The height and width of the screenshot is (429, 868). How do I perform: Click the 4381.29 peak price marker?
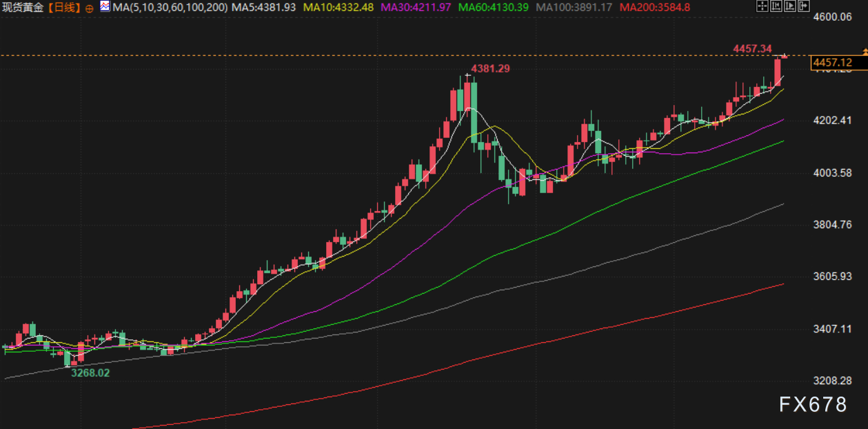click(x=490, y=68)
